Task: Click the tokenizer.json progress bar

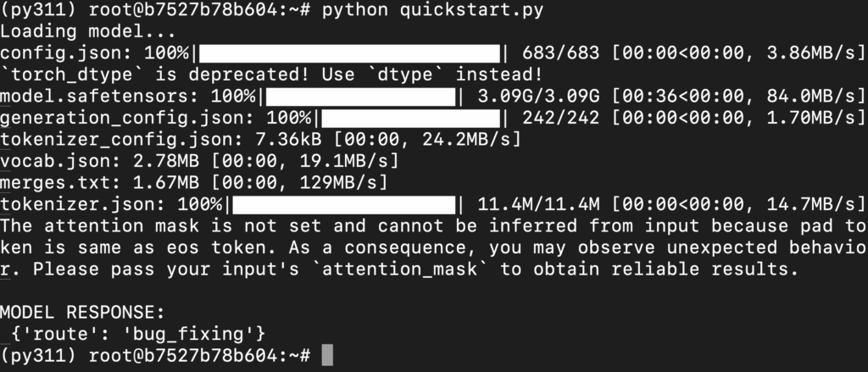Action: [x=343, y=203]
